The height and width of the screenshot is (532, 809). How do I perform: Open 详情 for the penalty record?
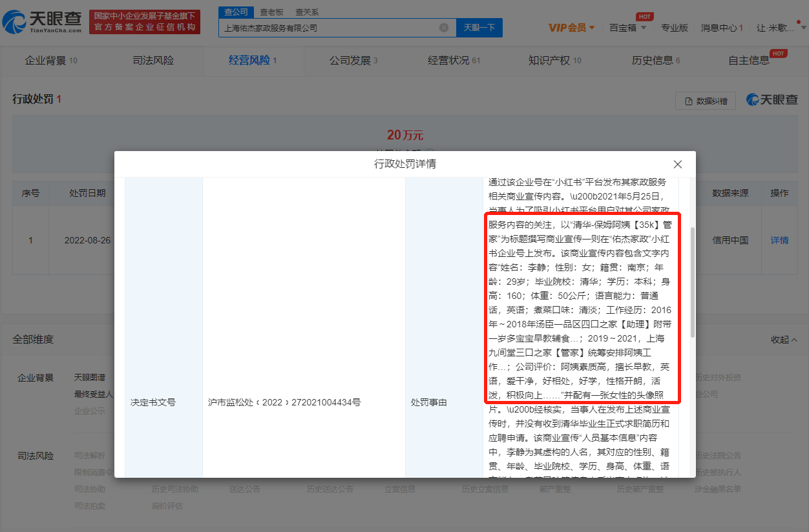tap(779, 240)
